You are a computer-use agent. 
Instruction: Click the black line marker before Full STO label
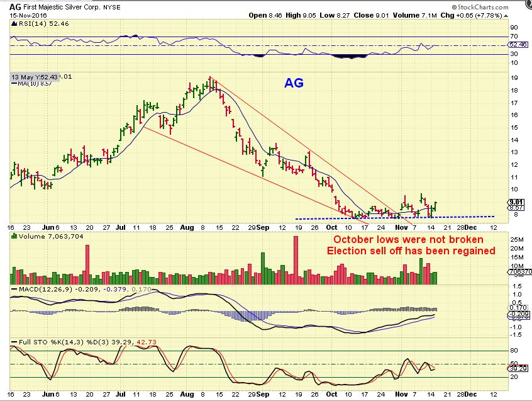(14, 342)
